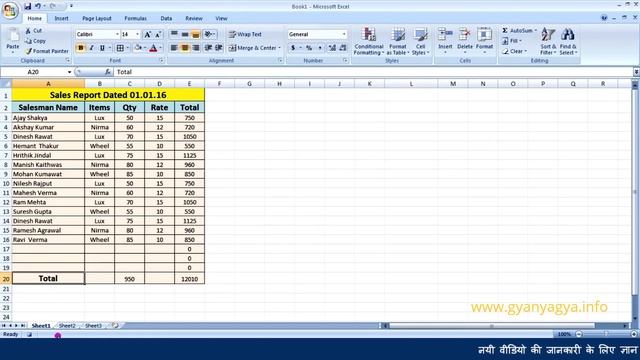The image size is (640, 360).
Task: Open the Fill dropdown in Editing
Action: (511, 41)
